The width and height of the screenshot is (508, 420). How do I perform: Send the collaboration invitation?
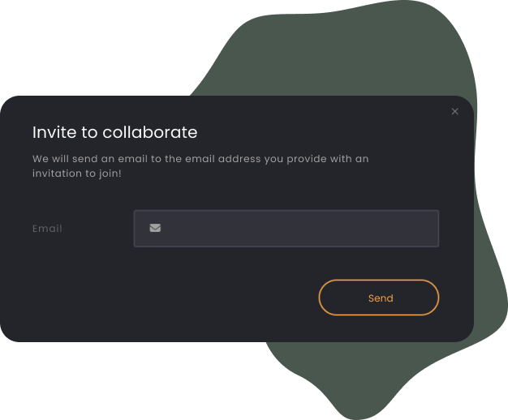pos(379,298)
